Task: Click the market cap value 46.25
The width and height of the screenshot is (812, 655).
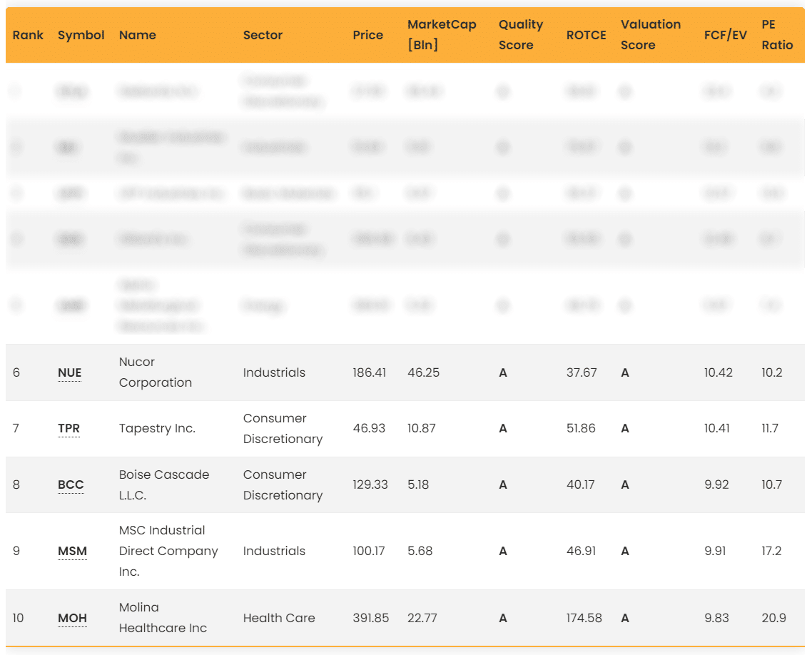Action: (423, 372)
